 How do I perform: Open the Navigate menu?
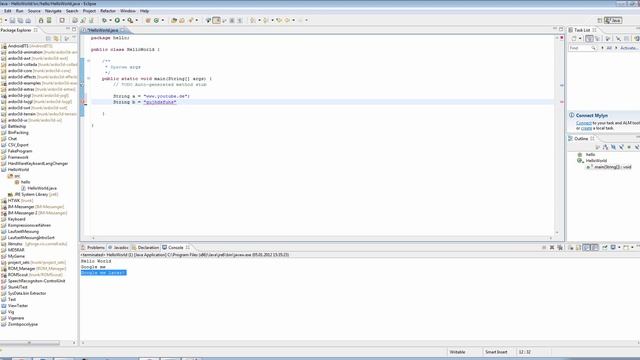click(x=53, y=11)
